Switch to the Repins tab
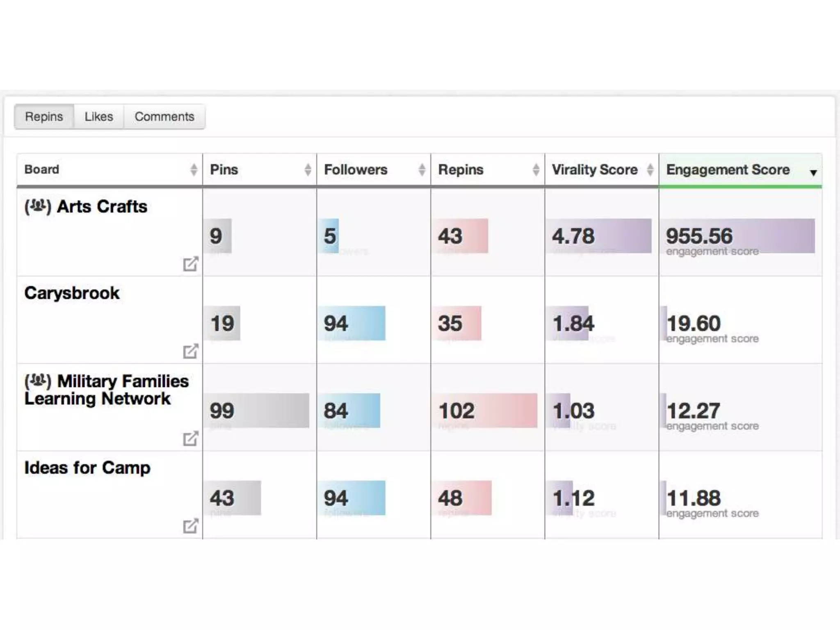This screenshot has width=840, height=630. (44, 117)
